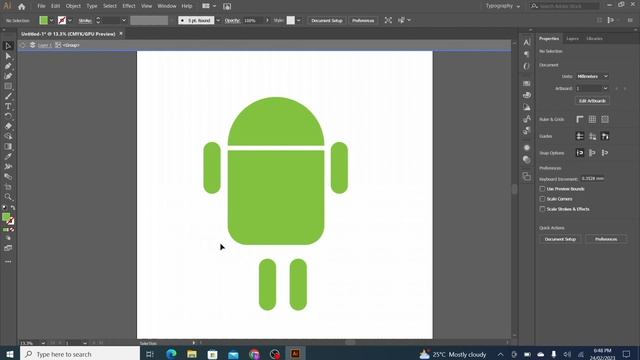Select the Selection tool (black arrow)
The width and height of the screenshot is (640, 360).
(8, 46)
